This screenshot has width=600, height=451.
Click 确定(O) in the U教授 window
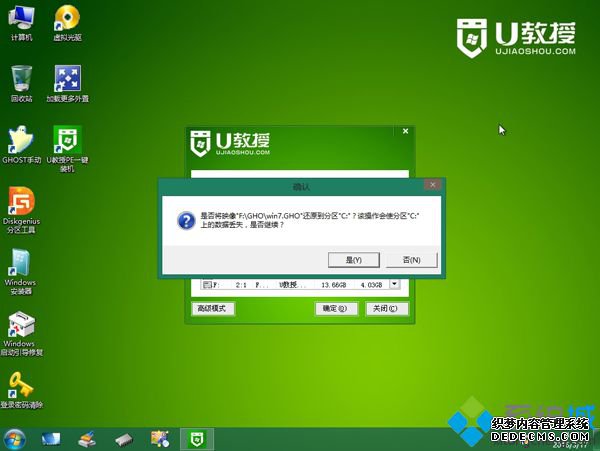[x=336, y=308]
